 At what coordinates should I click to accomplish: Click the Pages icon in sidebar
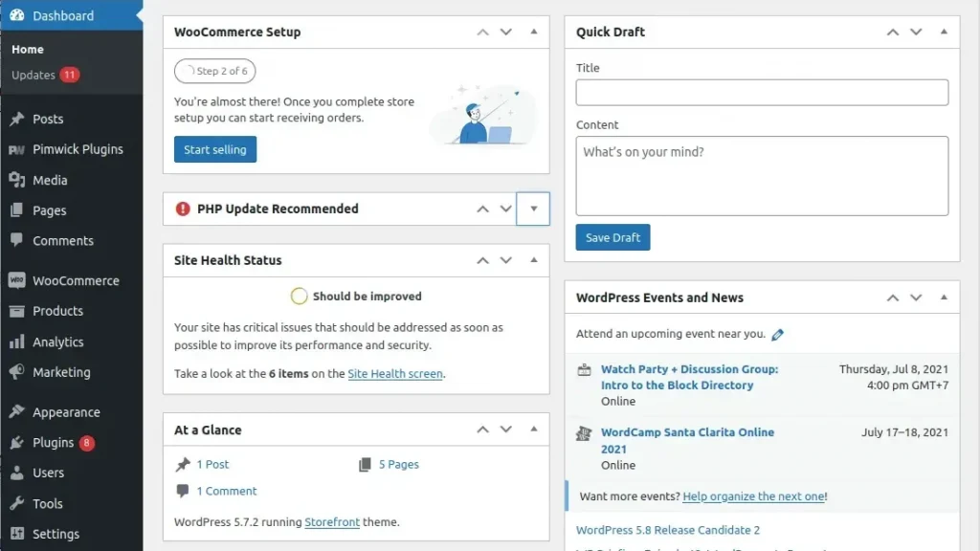(17, 209)
